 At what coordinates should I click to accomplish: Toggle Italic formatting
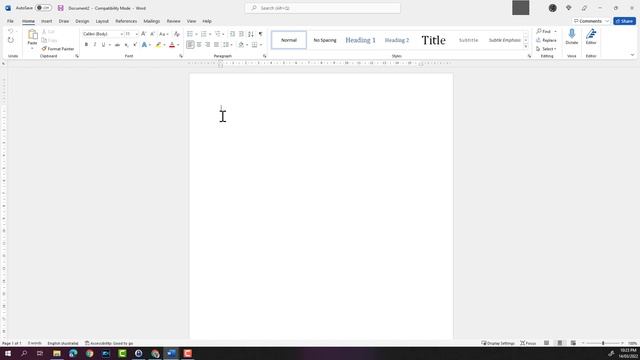[x=95, y=44]
